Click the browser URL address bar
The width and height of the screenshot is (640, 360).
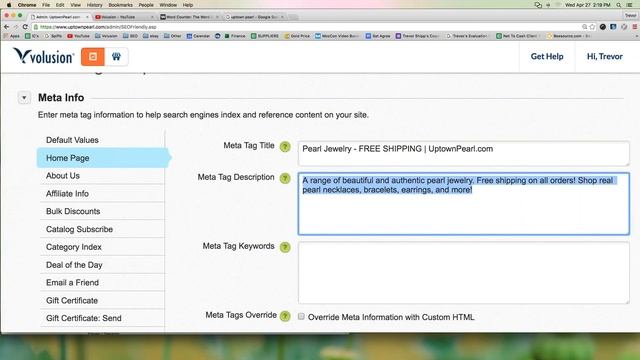pos(306,27)
